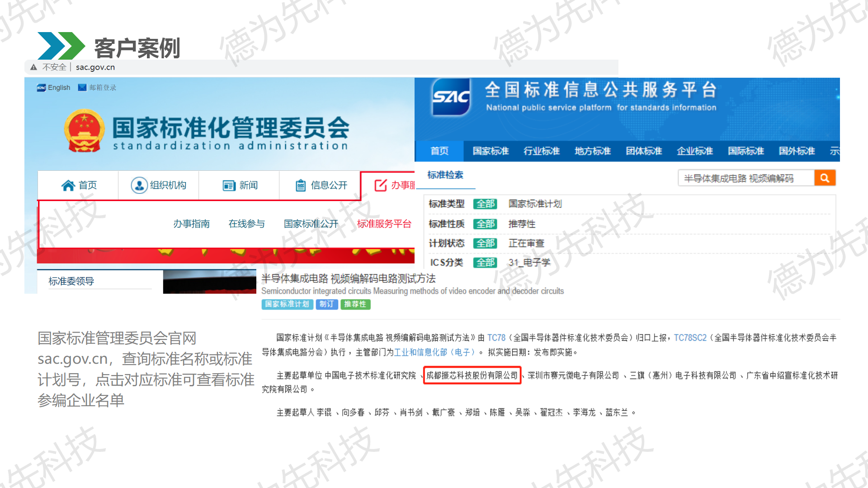Click the sac.gov.cn address bar URL
This screenshot has width=868, height=488.
[x=95, y=67]
